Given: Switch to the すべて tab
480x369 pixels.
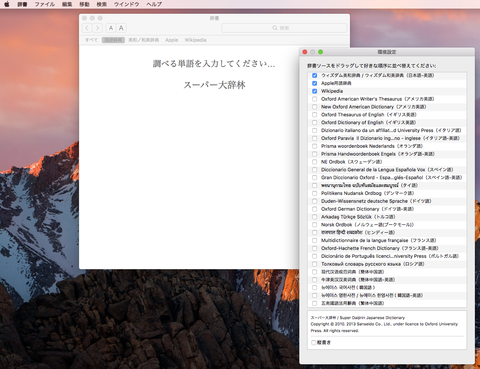Looking at the screenshot, I should coord(91,40).
